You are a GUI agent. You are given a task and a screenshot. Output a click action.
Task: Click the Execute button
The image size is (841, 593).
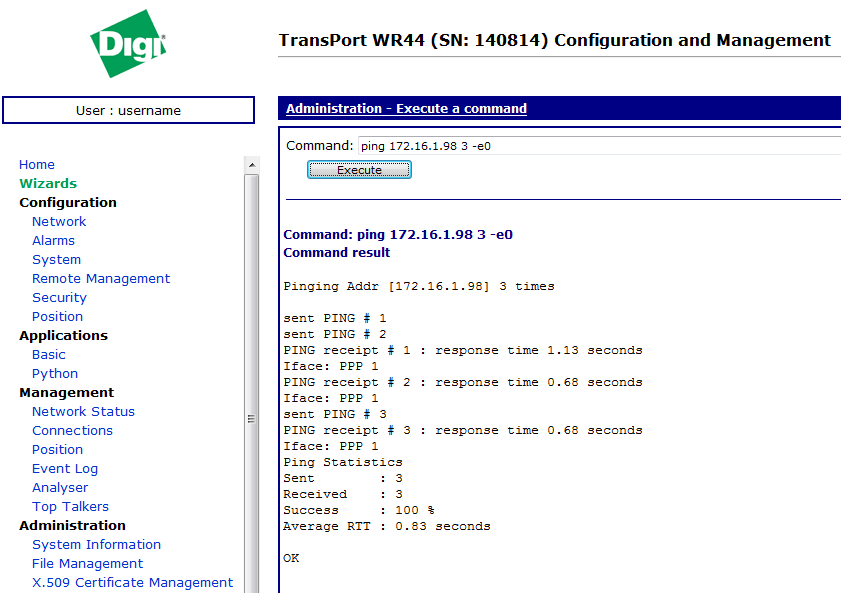coord(359,170)
